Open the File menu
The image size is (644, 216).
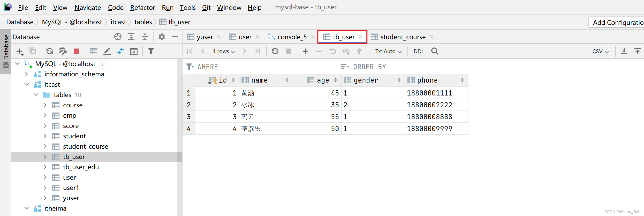coord(23,7)
